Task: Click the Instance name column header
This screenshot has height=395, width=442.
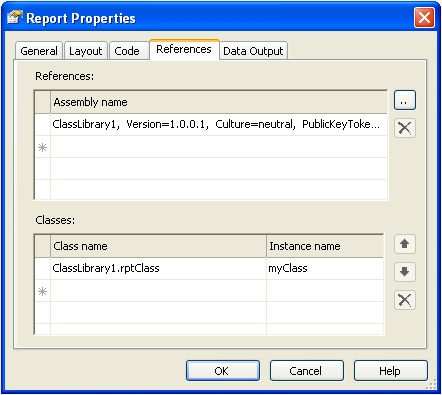Action: click(x=325, y=246)
